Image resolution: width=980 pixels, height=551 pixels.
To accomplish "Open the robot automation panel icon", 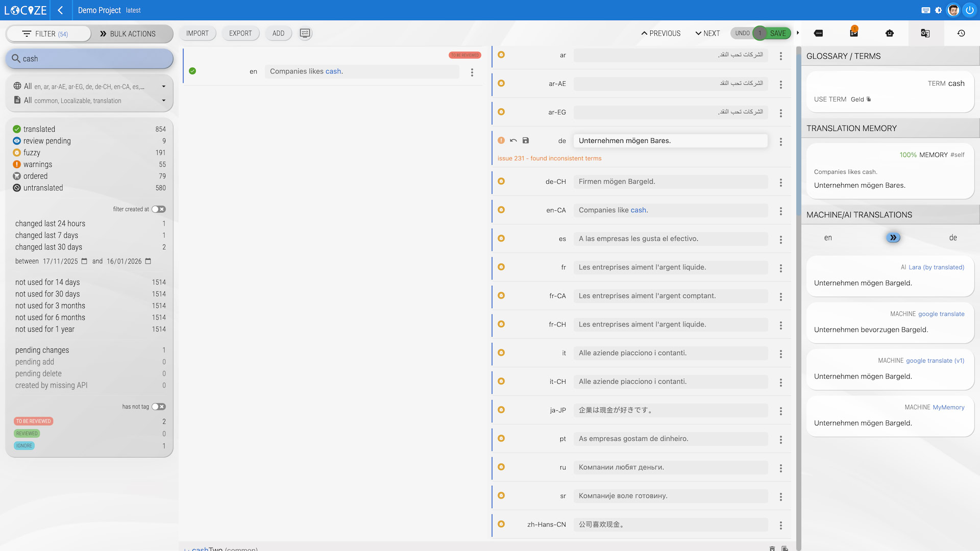I will (x=890, y=33).
